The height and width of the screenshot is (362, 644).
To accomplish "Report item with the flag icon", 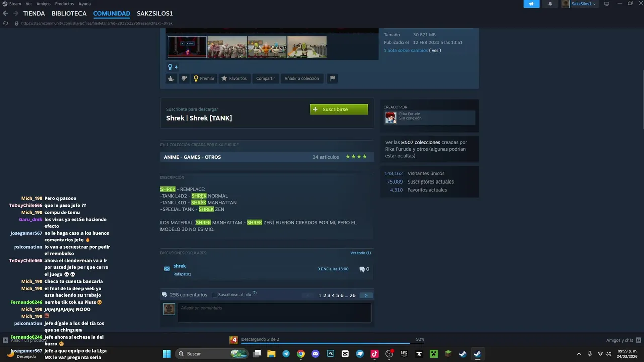I will 332,78.
